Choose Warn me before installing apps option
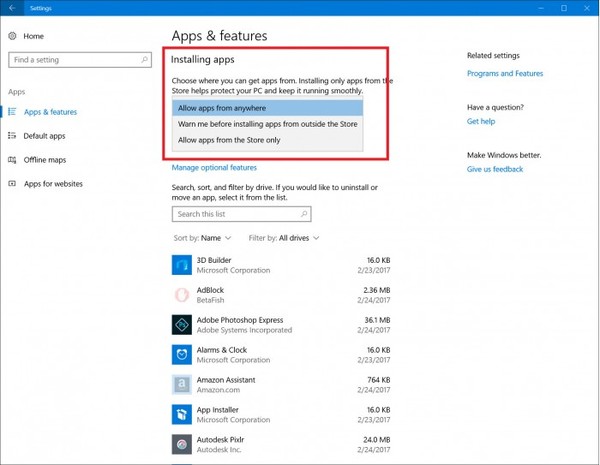This screenshot has height=465, width=600. [267, 124]
